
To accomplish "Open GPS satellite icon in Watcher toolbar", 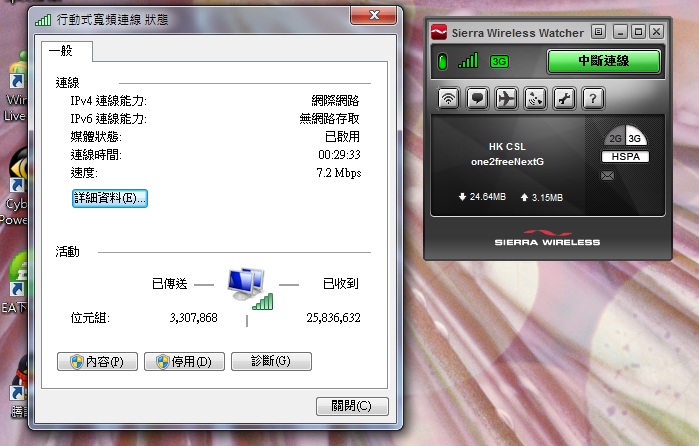I will (x=535, y=98).
